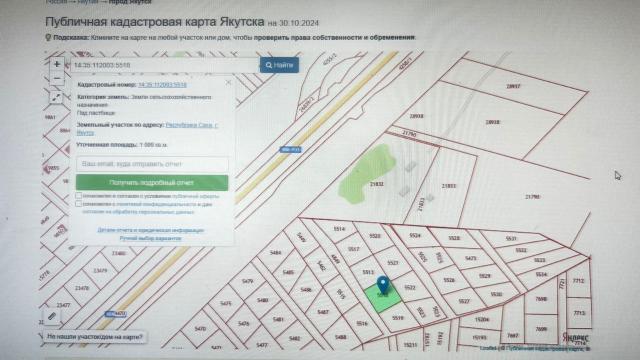Check the public offer agreement checkbox
This screenshot has width=640, height=360.
pos(79,196)
